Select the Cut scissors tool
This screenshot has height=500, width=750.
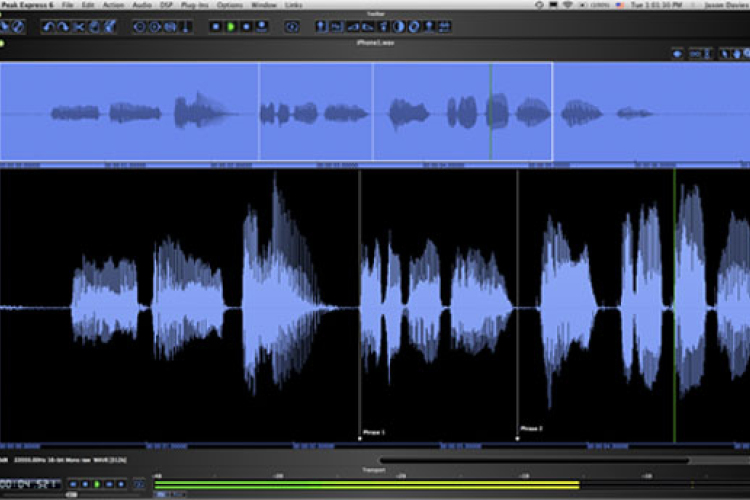(79, 26)
